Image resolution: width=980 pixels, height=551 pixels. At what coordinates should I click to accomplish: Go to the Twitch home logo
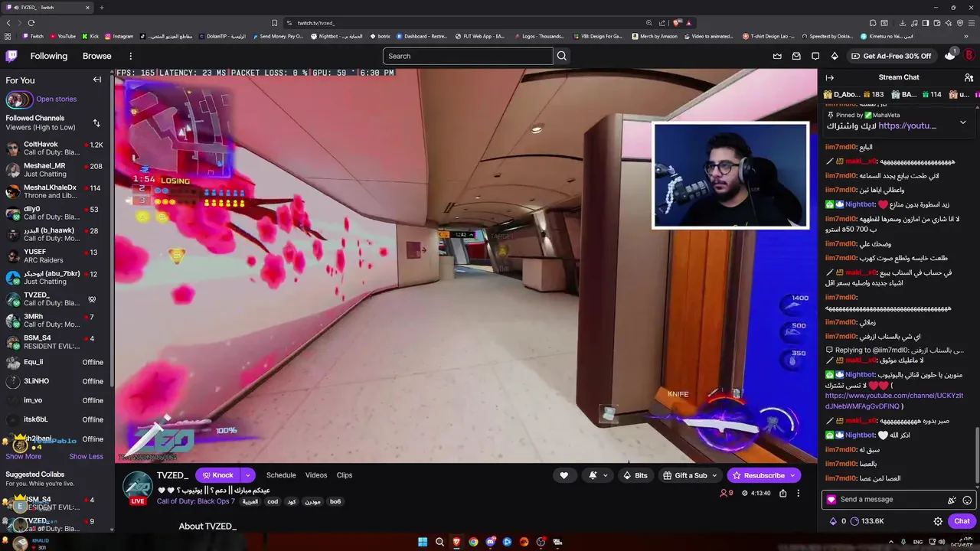[11, 56]
